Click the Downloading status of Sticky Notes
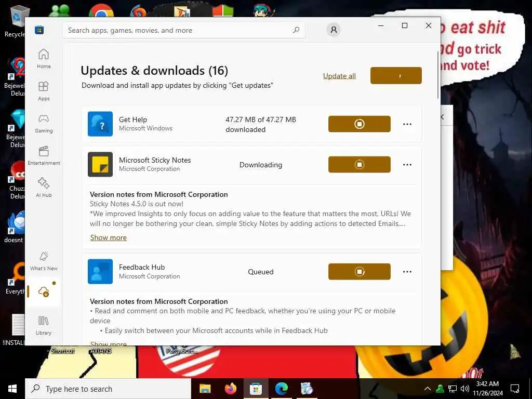532x399 pixels. click(261, 165)
